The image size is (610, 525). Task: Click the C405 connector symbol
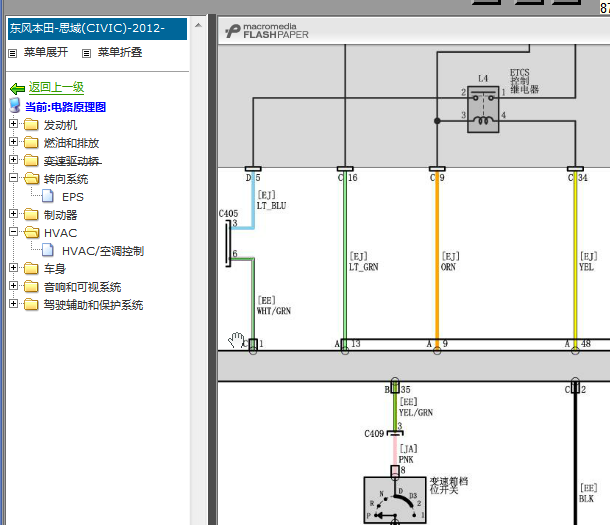228,243
